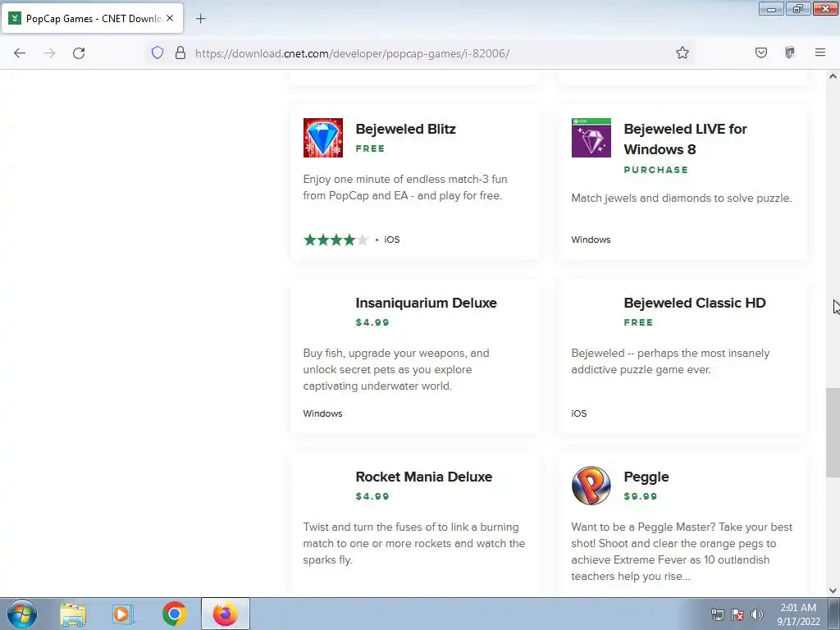Open the Action Center flag icon

tap(737, 614)
